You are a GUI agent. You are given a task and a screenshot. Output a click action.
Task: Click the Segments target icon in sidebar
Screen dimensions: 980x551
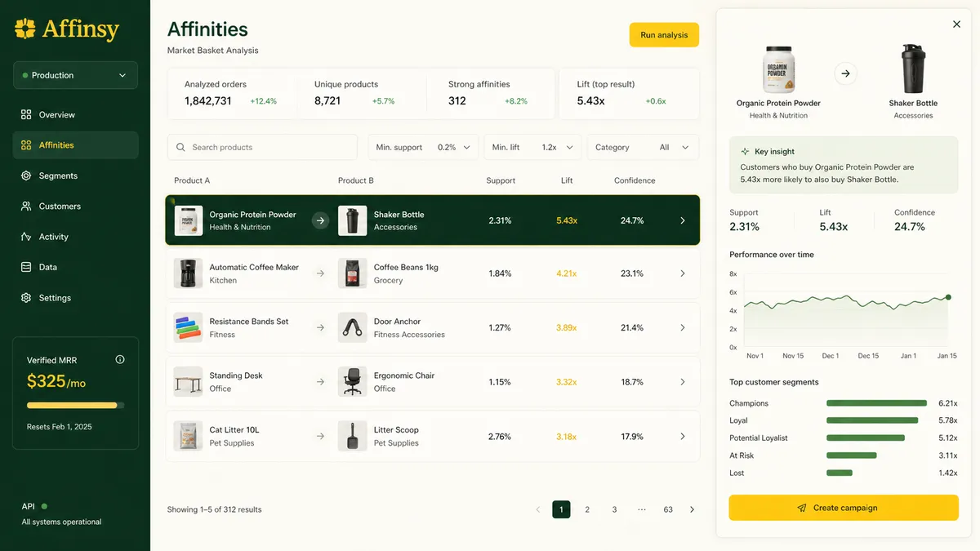click(x=26, y=176)
